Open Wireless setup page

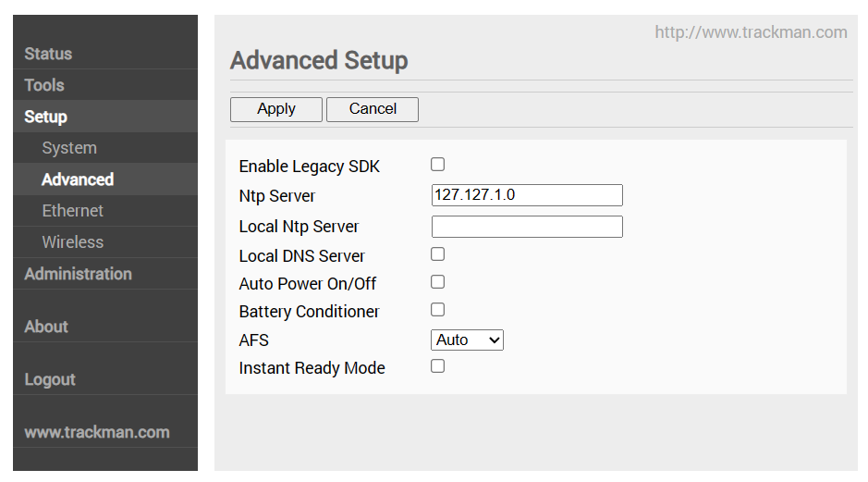73,242
